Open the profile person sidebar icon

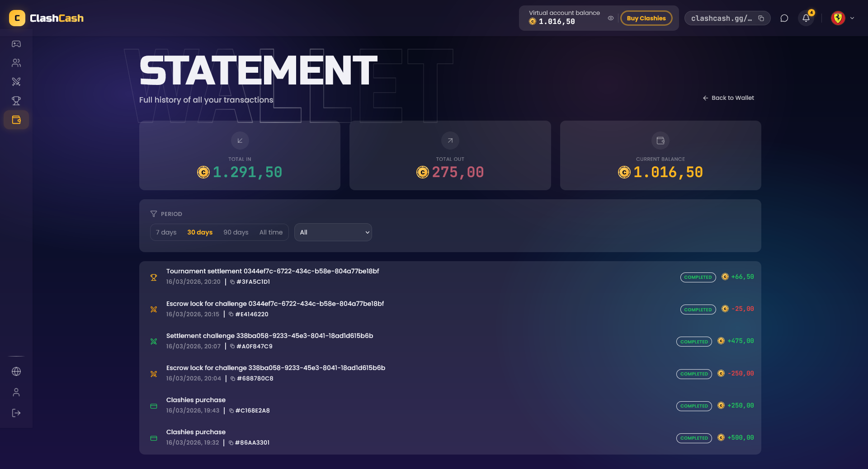tap(16, 392)
